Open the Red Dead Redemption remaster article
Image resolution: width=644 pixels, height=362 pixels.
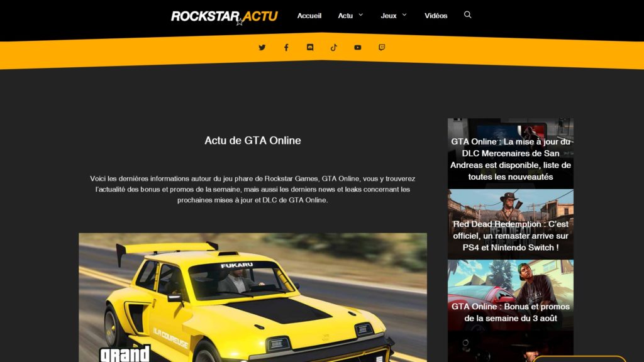pos(511,224)
